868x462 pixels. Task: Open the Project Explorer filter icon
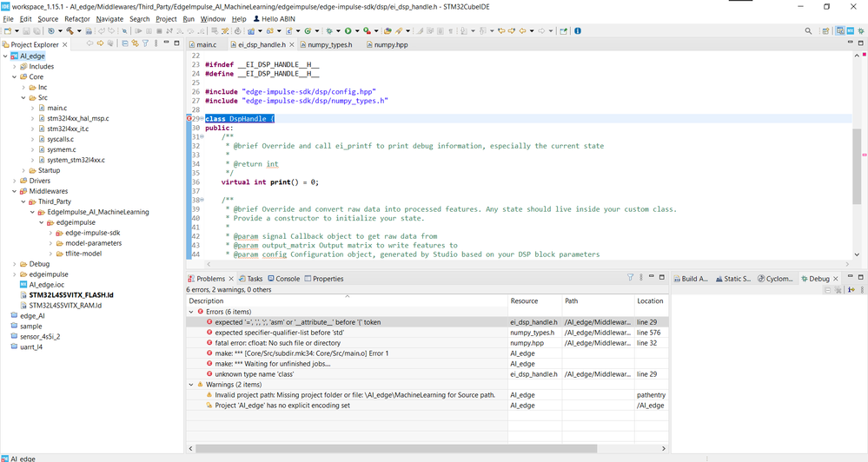[x=146, y=43]
